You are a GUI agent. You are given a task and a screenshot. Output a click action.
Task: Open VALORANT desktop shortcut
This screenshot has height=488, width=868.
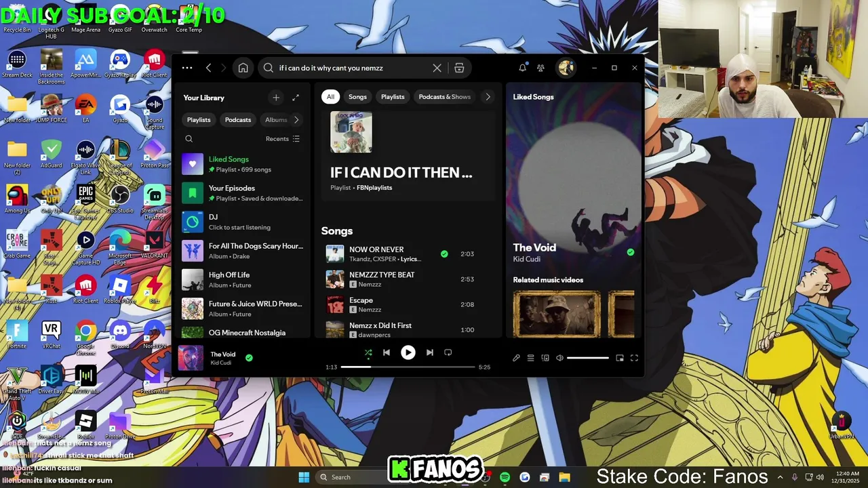pyautogui.click(x=155, y=245)
